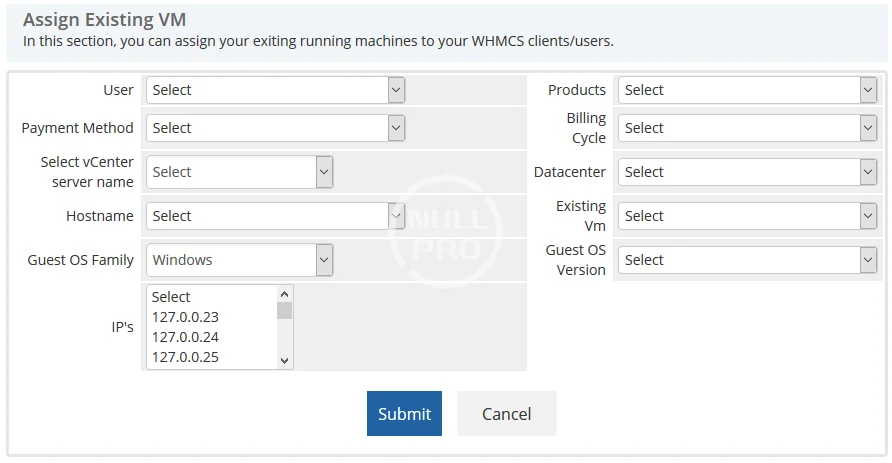
Task: Choose IP 127.0.0.24 from the list
Action: (185, 337)
